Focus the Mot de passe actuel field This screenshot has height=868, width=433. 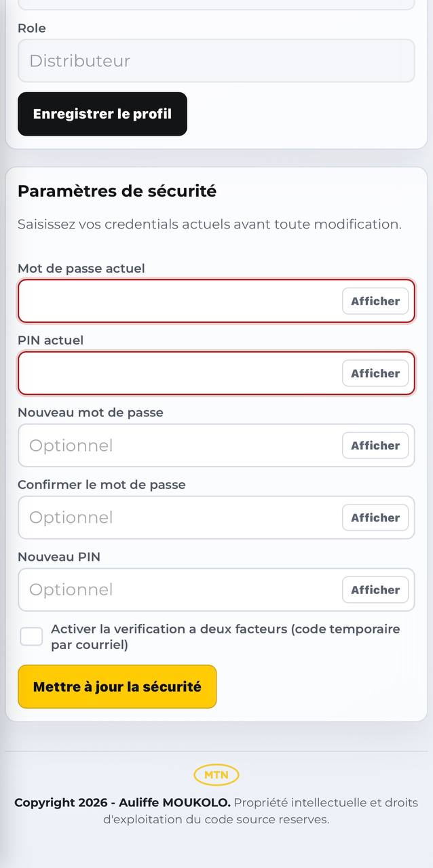[x=216, y=301]
